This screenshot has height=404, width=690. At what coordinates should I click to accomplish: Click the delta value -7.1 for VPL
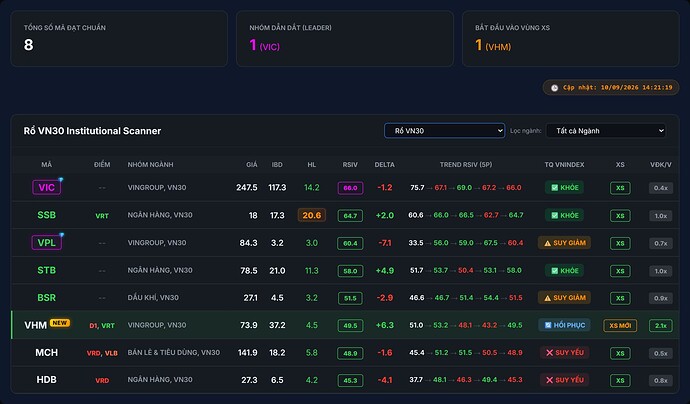pyautogui.click(x=385, y=242)
